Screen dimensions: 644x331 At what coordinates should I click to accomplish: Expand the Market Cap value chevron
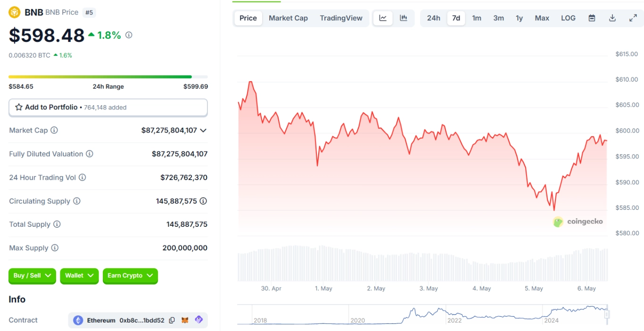pos(203,130)
